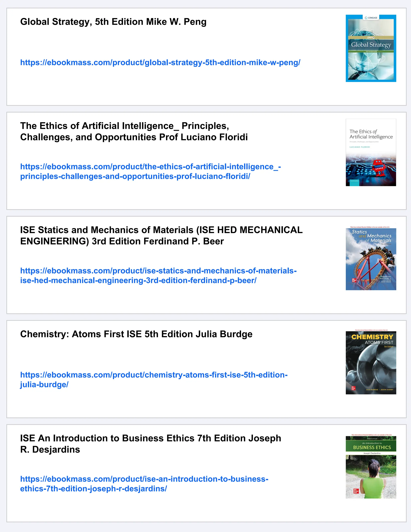Screen dimensions: 411x532
Task: Click the Global Strategy 5th Edition title
Action: [113, 22]
